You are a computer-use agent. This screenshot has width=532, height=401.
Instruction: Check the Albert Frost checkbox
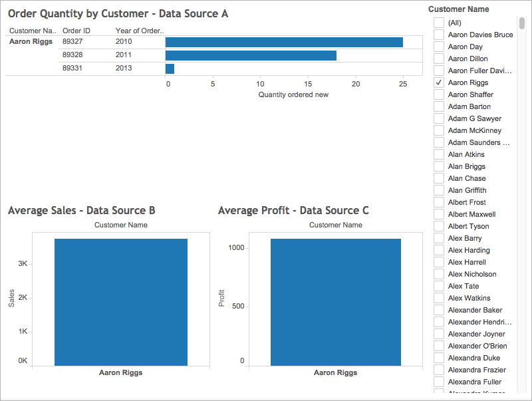tap(438, 202)
